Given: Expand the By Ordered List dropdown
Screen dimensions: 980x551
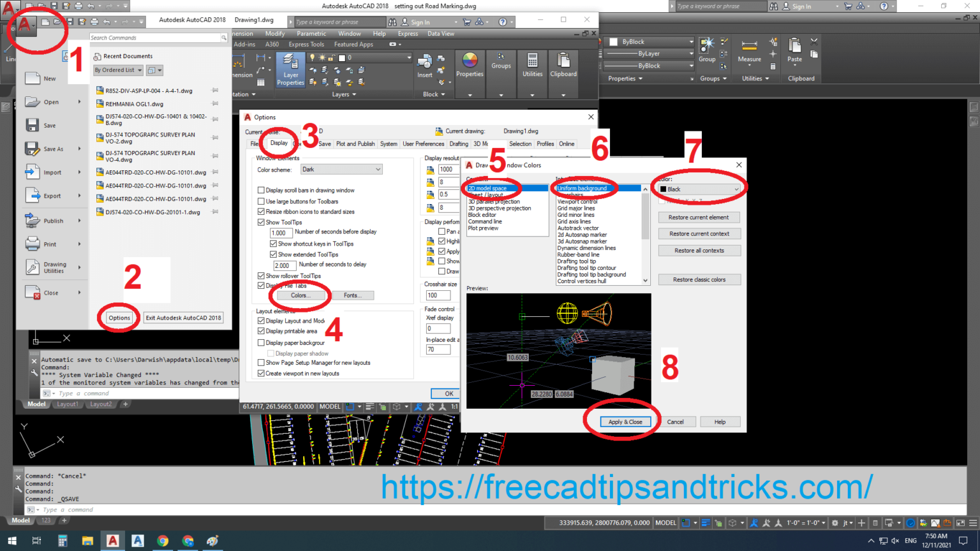Looking at the screenshot, I should coord(117,70).
